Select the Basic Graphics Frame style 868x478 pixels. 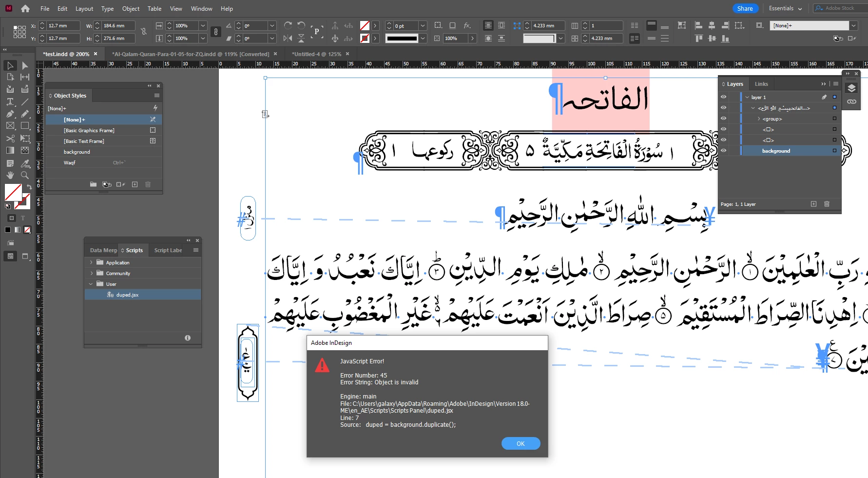coord(103,130)
